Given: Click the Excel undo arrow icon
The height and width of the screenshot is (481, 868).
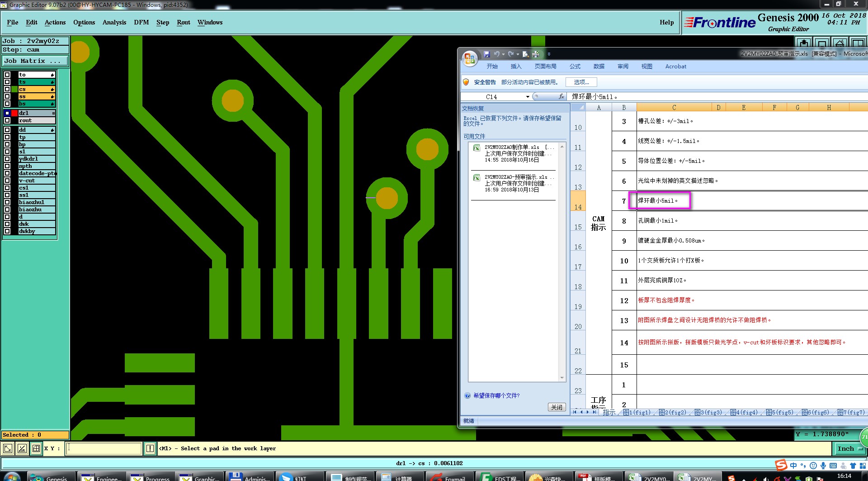Looking at the screenshot, I should (497, 54).
